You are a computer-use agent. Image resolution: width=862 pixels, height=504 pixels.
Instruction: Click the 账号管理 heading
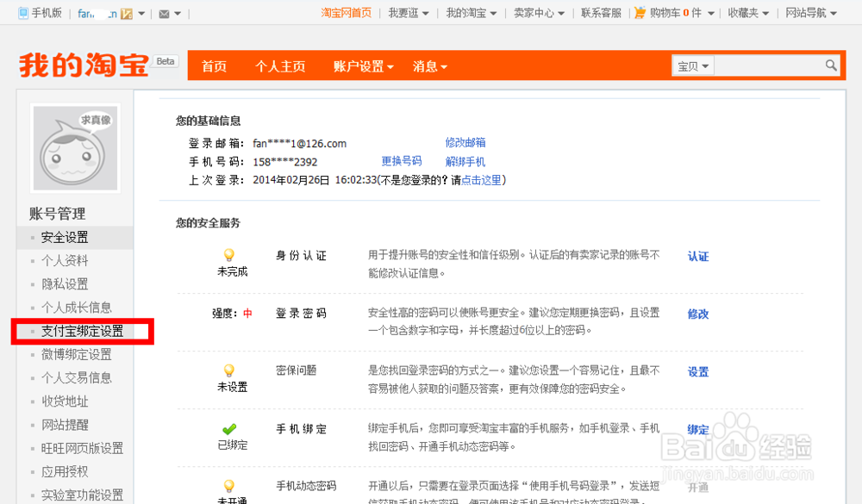coord(57,214)
